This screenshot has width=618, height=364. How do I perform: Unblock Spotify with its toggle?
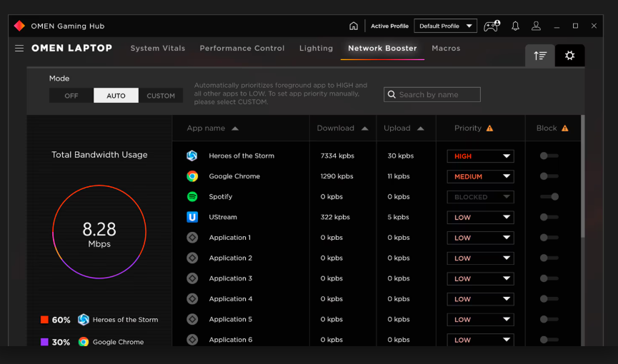(x=549, y=196)
